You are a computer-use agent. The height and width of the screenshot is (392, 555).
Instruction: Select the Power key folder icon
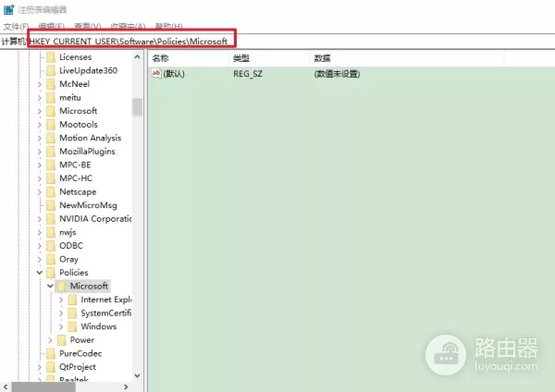pyautogui.click(x=61, y=340)
